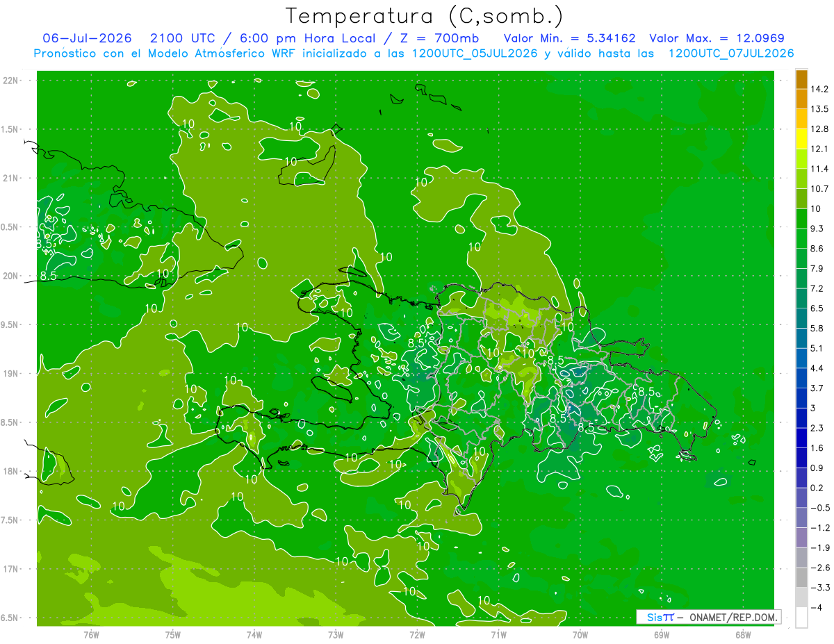This screenshot has height=644, width=834.
Task: Click the "13.5" color scale value
Action: (x=820, y=109)
